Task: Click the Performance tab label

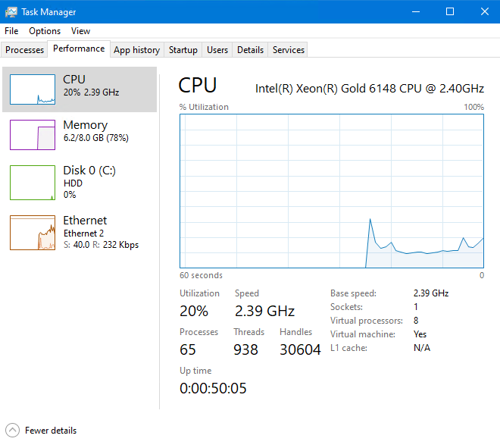Action: click(79, 49)
